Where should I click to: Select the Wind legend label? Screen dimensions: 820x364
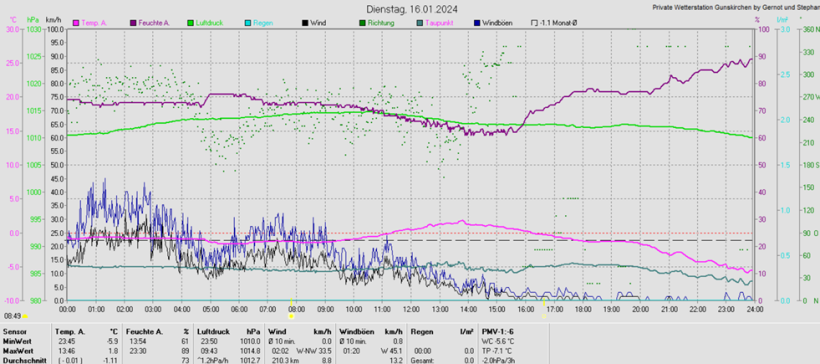click(x=318, y=23)
